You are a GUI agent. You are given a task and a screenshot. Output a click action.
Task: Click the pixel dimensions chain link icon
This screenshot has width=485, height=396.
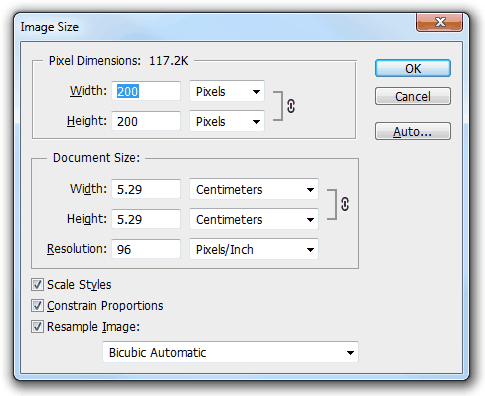click(x=291, y=106)
